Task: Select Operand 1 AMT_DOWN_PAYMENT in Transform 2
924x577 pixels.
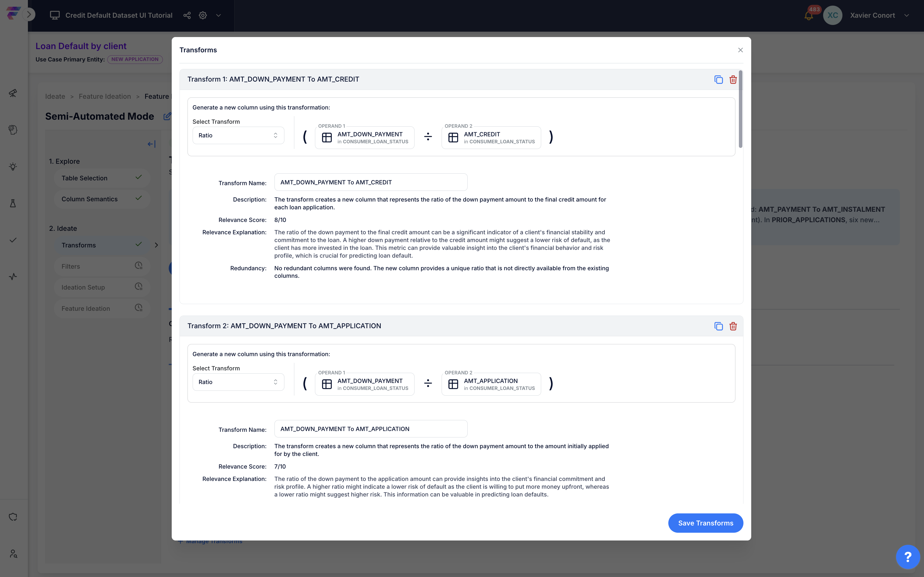Action: pyautogui.click(x=364, y=384)
